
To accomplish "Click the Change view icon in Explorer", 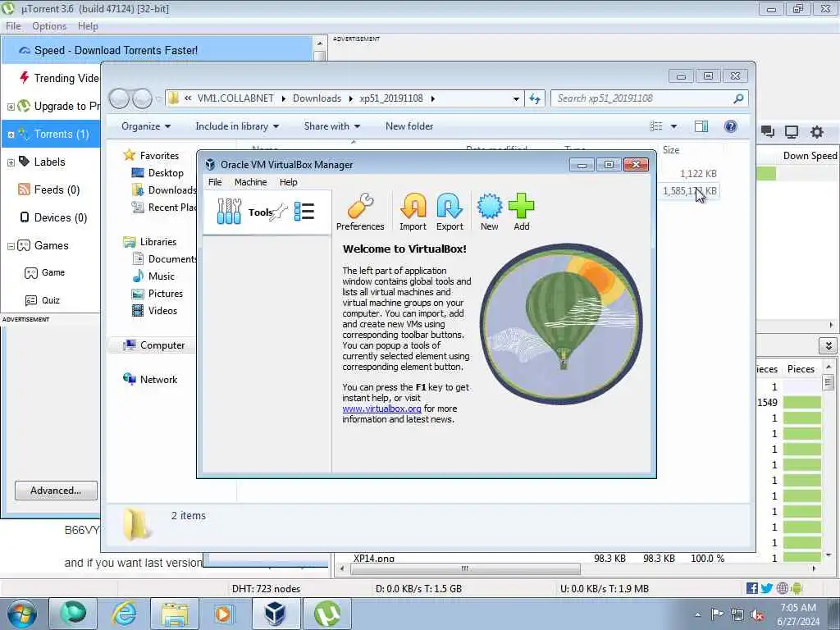I will pyautogui.click(x=656, y=126).
